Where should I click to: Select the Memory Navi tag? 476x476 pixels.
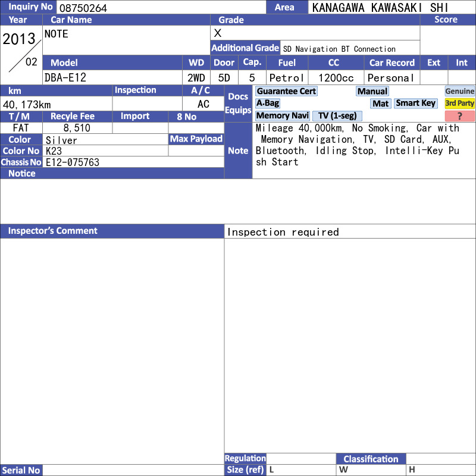coord(282,115)
